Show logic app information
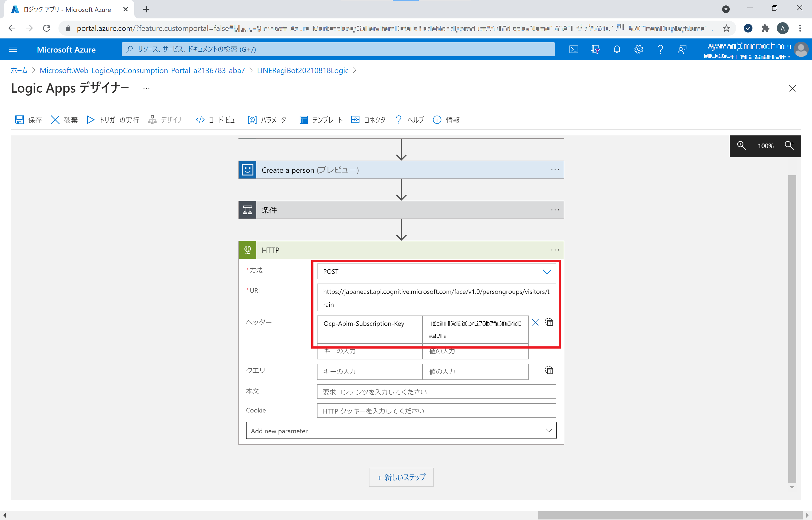The height and width of the screenshot is (520, 812). click(446, 120)
